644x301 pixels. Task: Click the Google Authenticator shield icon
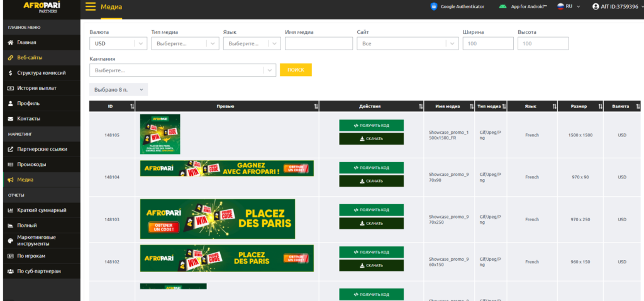[x=434, y=6]
